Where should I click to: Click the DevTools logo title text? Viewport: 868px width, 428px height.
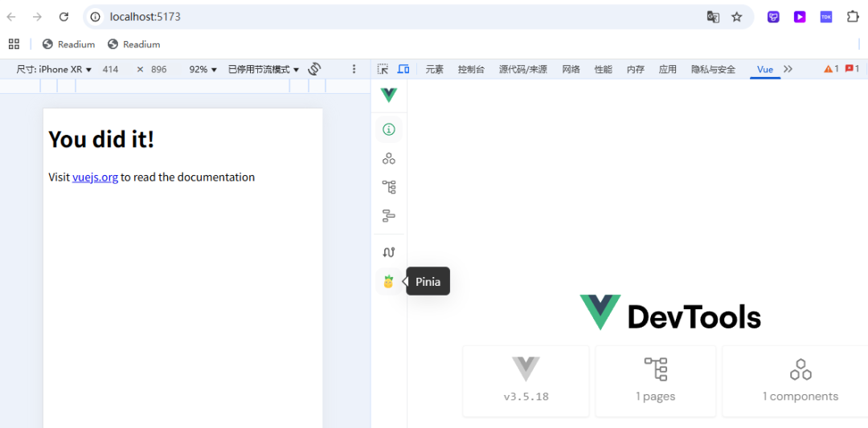(694, 317)
